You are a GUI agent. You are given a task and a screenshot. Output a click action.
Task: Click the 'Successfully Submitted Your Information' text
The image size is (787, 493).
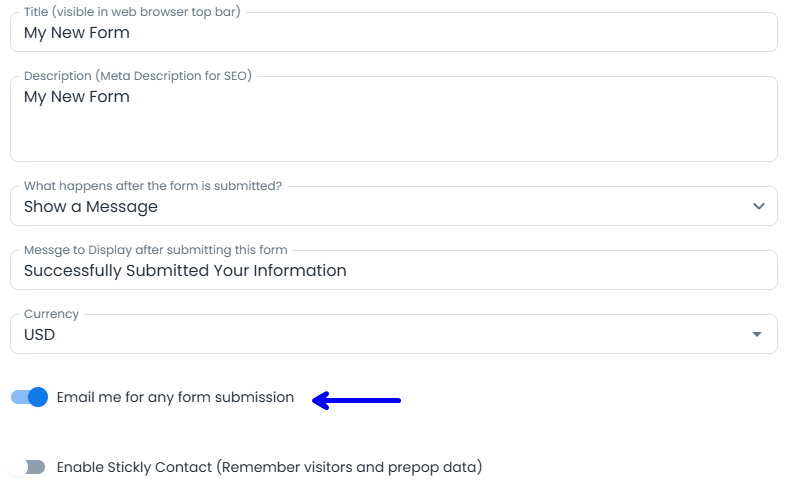(185, 271)
